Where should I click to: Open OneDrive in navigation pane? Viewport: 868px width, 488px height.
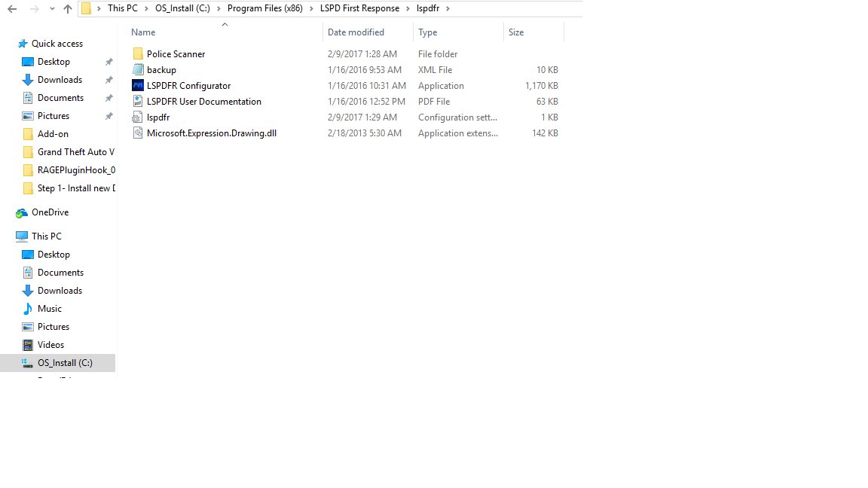click(x=50, y=212)
